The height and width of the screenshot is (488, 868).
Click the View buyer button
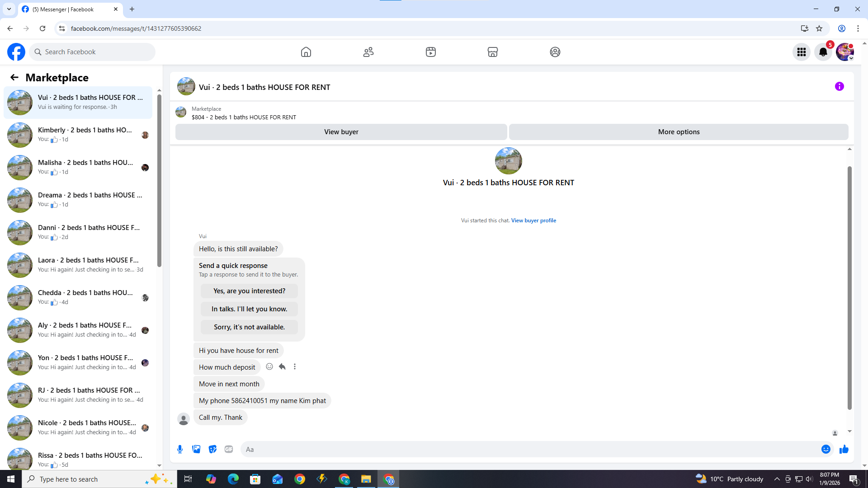tap(341, 132)
